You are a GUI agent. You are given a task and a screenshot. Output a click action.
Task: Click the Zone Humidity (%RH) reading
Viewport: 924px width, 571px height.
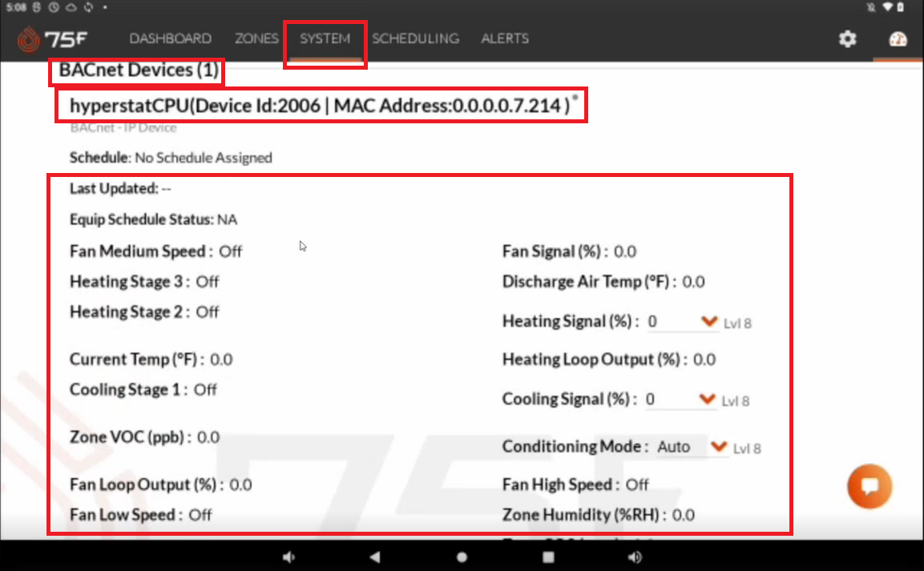pyautogui.click(x=598, y=515)
